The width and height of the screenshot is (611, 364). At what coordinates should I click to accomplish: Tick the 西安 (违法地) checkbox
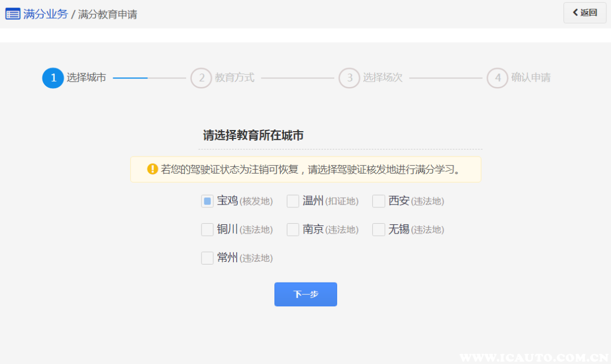coord(378,201)
